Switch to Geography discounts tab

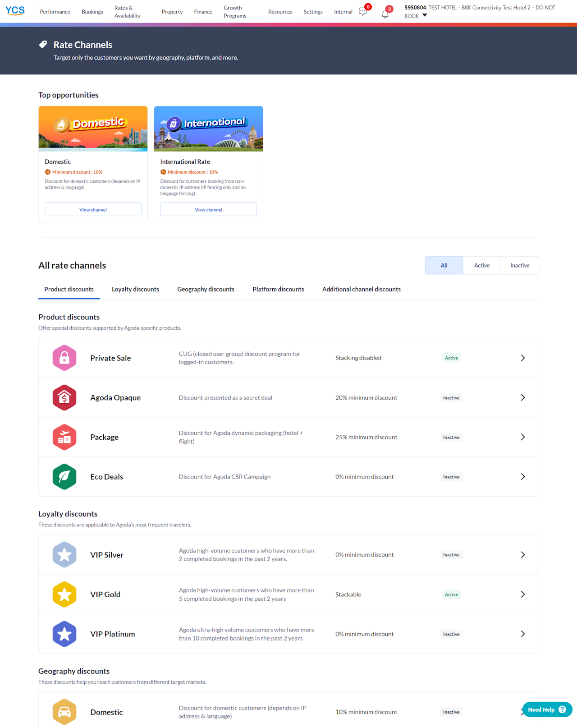pos(206,289)
